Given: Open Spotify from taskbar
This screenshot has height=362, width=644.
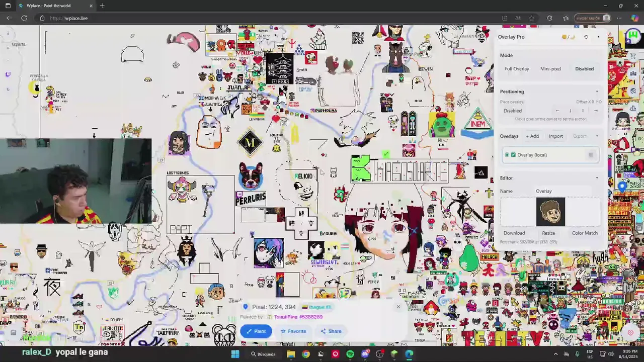Looking at the screenshot, I should pos(350,354).
